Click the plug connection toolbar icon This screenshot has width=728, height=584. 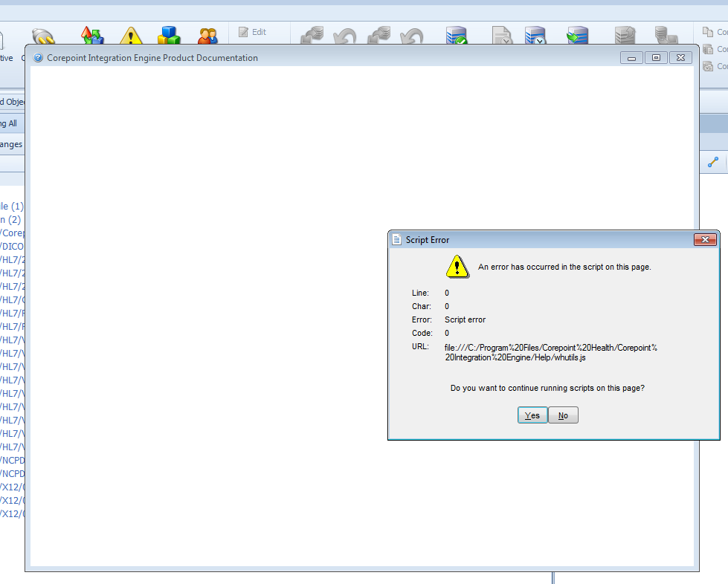click(x=43, y=36)
